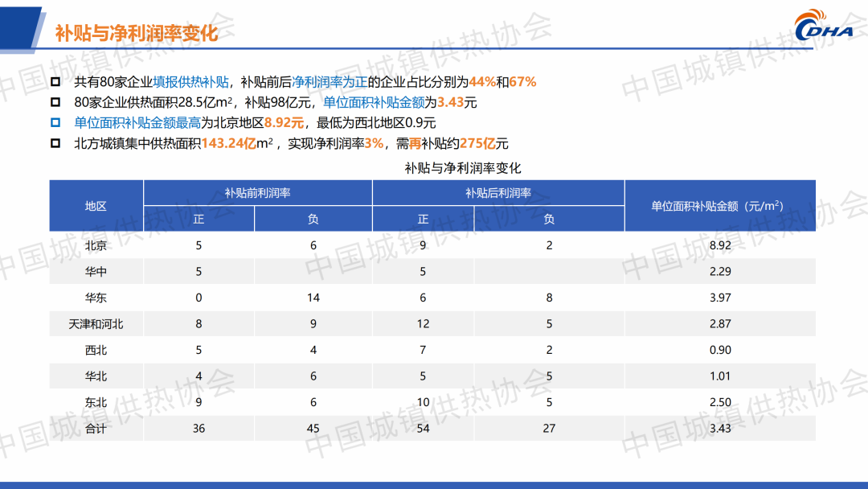Select the 合计 total row label
868x489 pixels.
coord(96,429)
